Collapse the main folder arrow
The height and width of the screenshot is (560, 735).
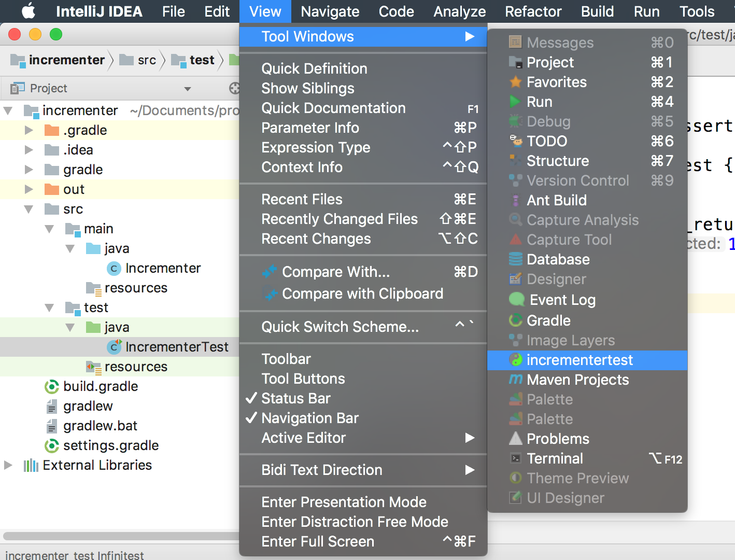(x=49, y=229)
